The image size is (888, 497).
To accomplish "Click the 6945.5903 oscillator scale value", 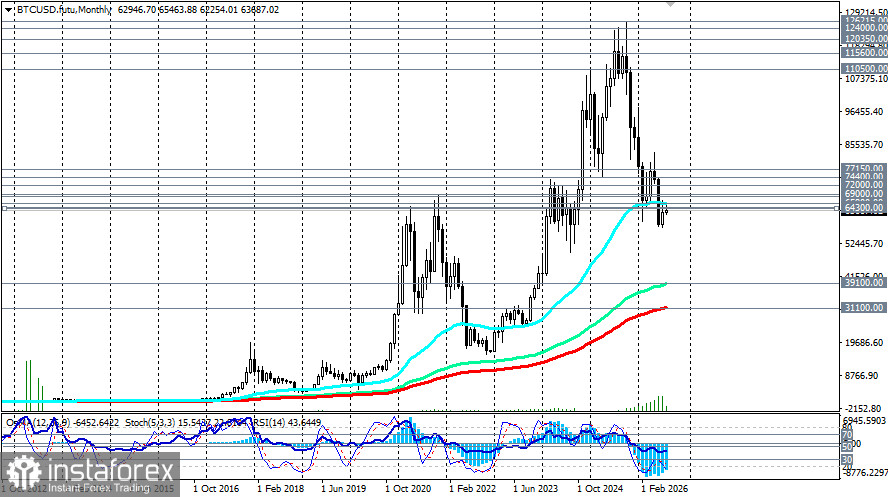I will [865, 422].
